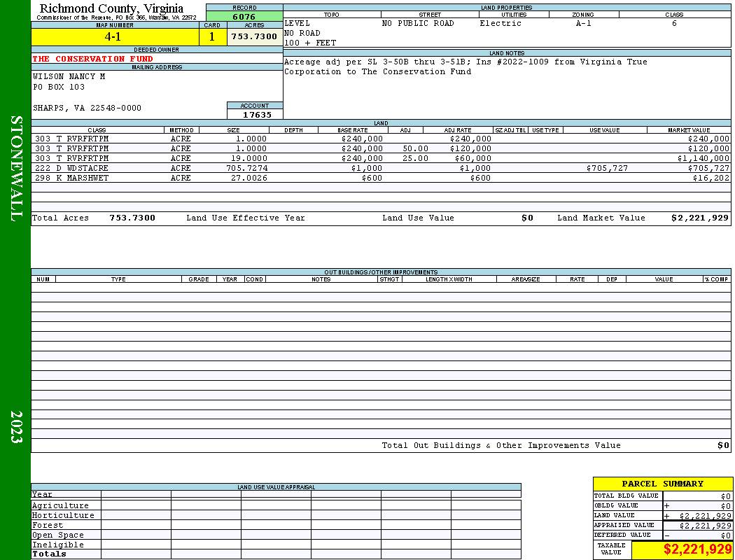This screenshot has height=560, width=735.
Task: Click LAND USE VALUE APPRAISAL header
Action: (x=276, y=487)
